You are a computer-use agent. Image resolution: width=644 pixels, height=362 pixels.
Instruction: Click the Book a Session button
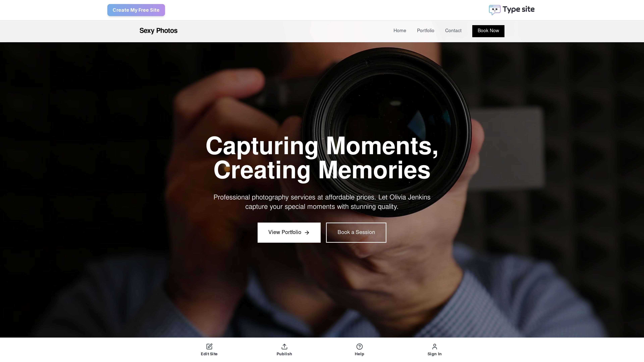356,232
